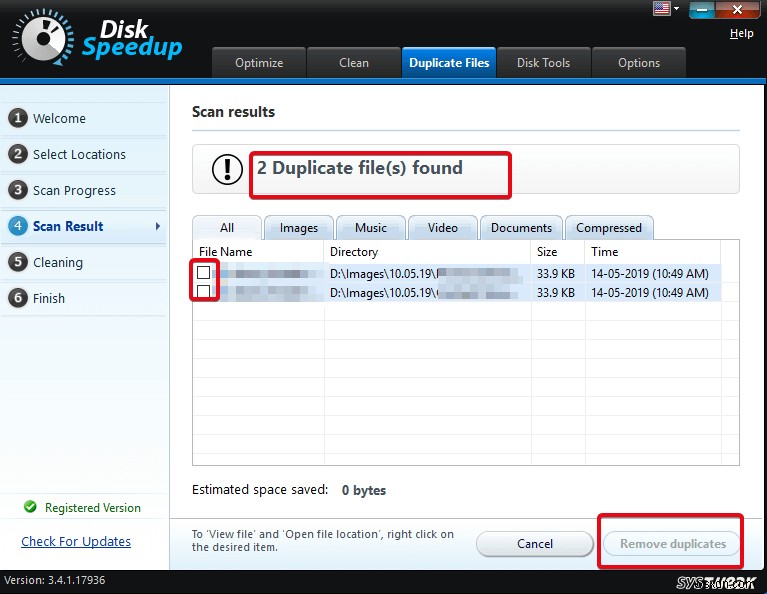
Task: Select second row's 33.9 KB size cell
Action: [556, 293]
